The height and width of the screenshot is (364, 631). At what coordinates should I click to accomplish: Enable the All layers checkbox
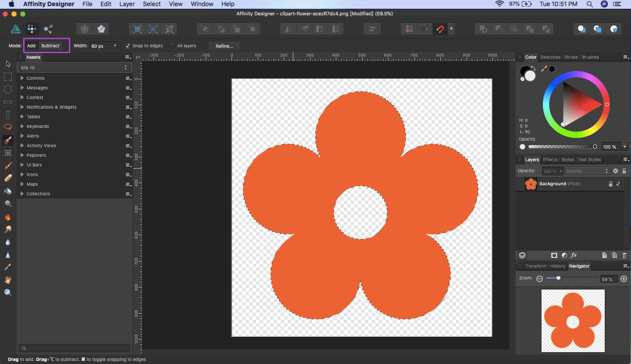pos(173,46)
